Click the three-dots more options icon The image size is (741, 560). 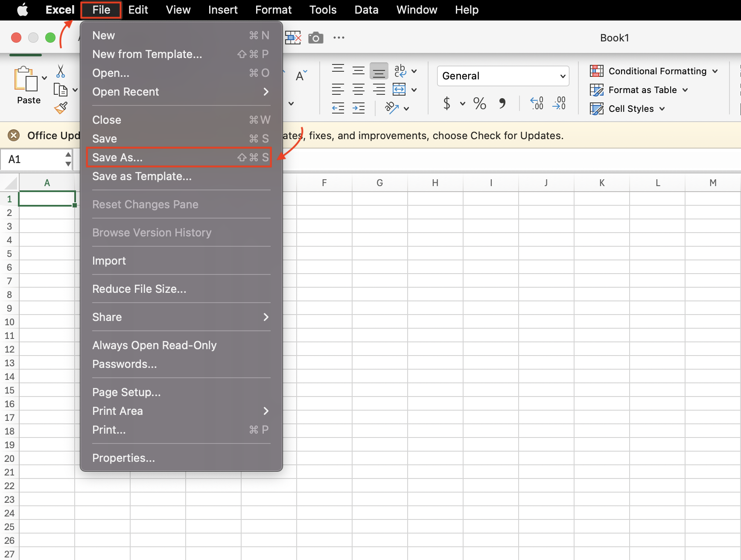339,38
